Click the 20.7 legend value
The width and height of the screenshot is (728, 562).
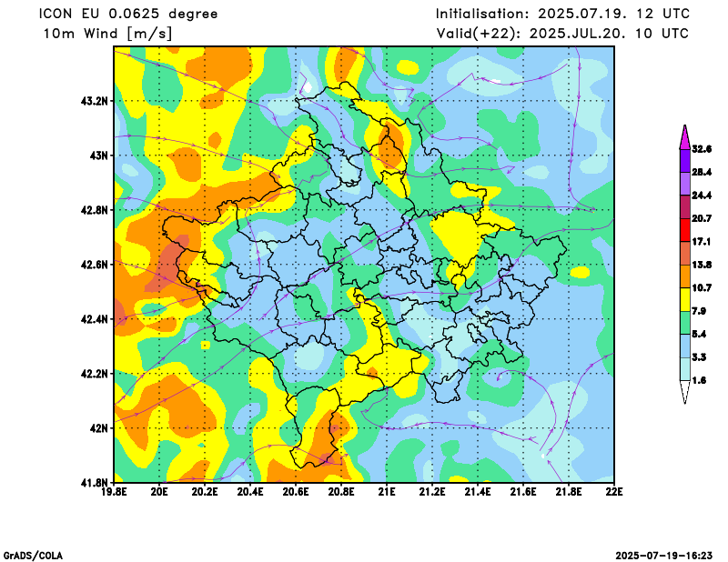702,218
